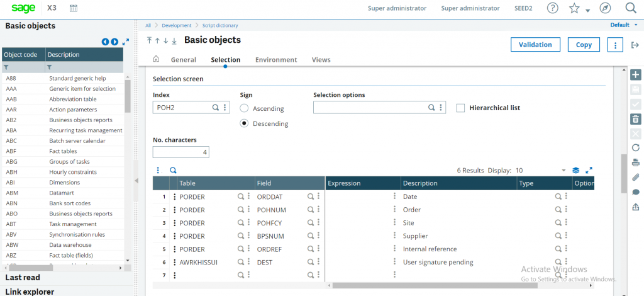Click the refresh icon in right sidebar
644x296 pixels.
coord(635,147)
